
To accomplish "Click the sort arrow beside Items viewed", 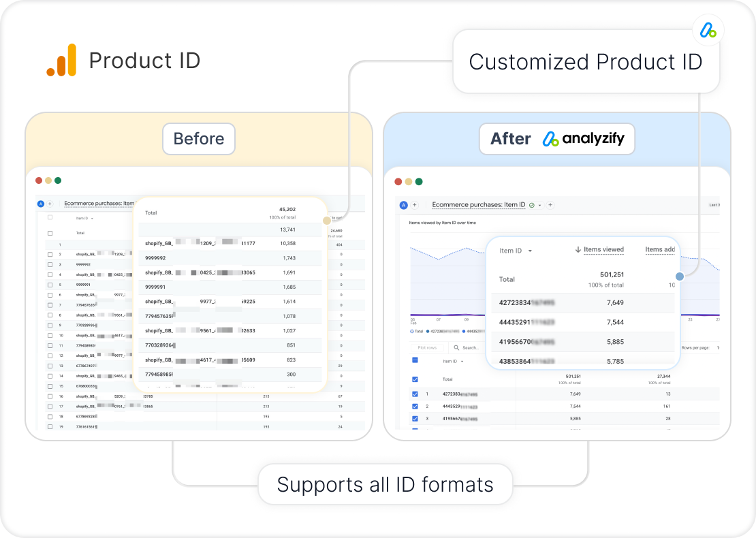I will (x=578, y=250).
